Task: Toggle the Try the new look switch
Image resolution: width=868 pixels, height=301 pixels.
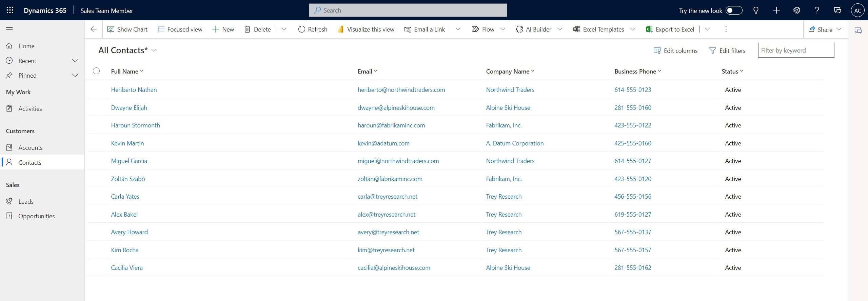Action: (x=734, y=10)
